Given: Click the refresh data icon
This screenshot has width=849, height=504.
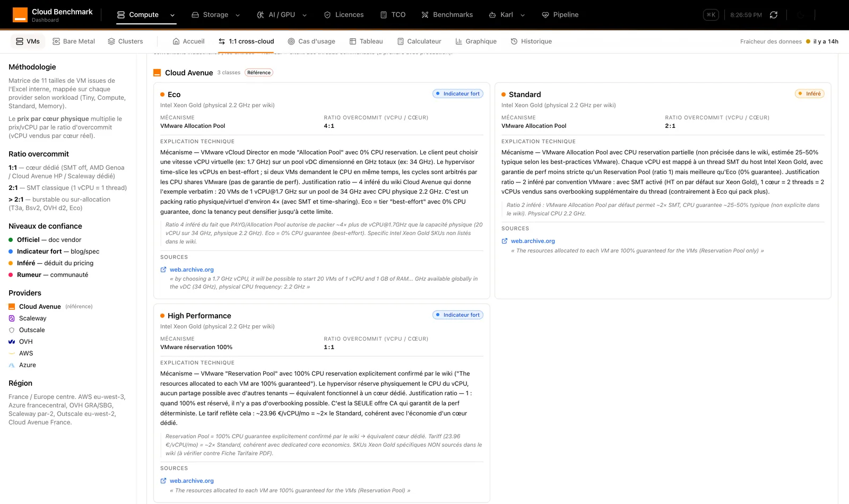Looking at the screenshot, I should tap(774, 15).
